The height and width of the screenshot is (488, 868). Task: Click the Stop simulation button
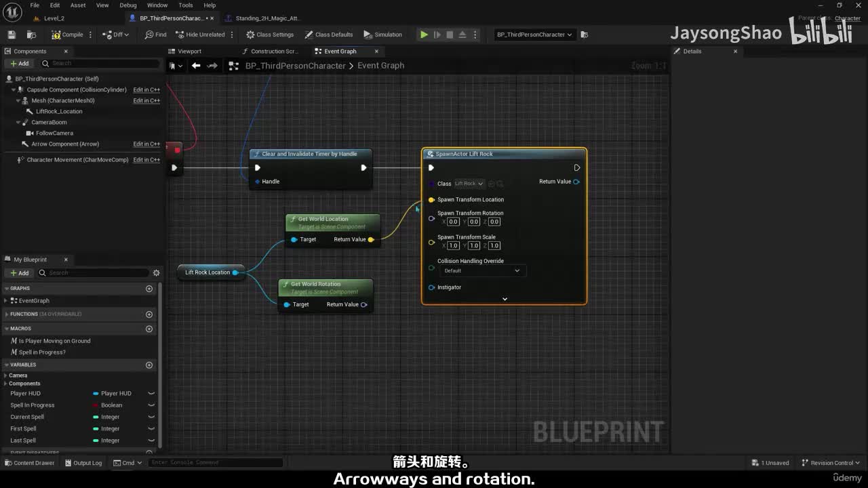tap(450, 35)
